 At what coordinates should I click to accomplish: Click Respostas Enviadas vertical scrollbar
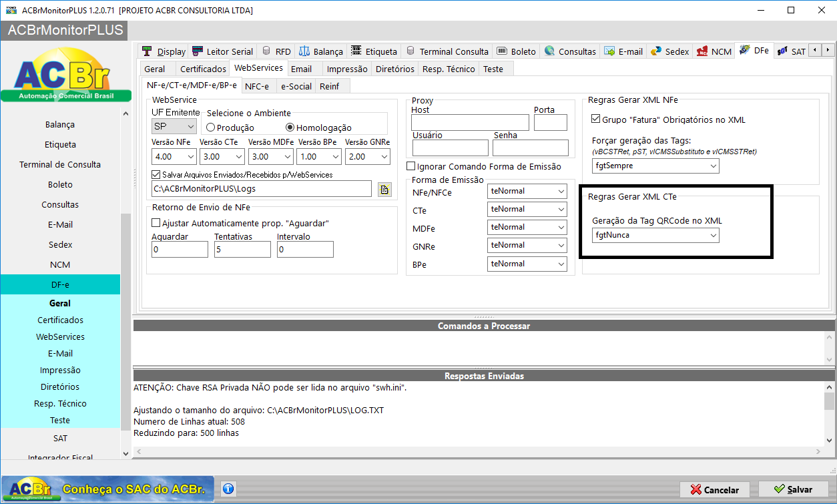[x=829, y=414]
